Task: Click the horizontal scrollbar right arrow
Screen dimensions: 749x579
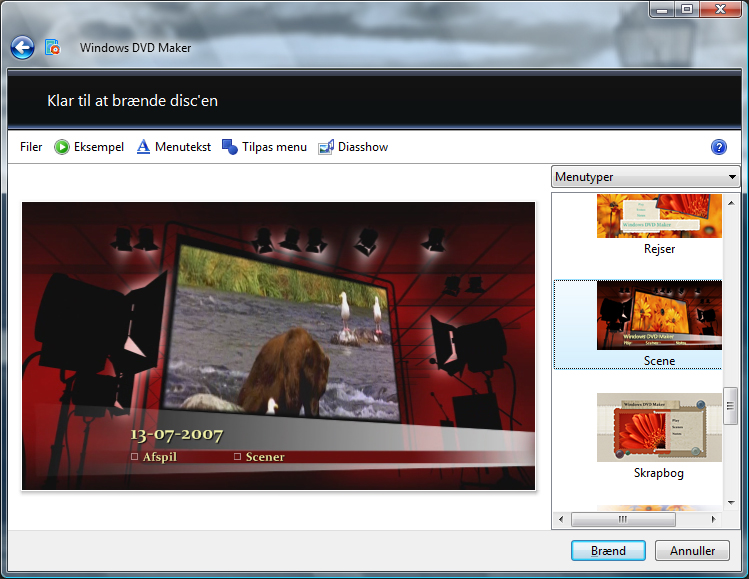Action: click(714, 520)
